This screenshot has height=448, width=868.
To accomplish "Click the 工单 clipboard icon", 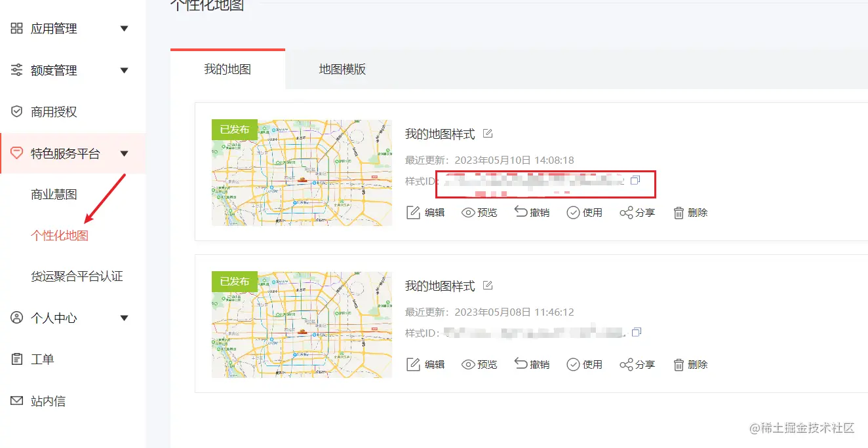I will click(17, 360).
